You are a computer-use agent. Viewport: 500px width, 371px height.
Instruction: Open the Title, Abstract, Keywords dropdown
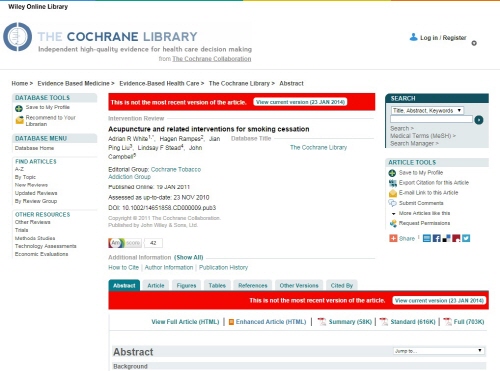point(427,110)
